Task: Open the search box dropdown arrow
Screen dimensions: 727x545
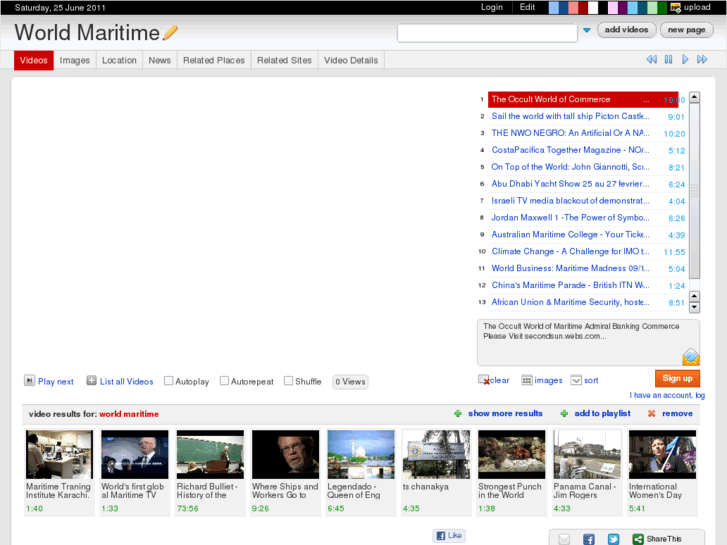Action: pyautogui.click(x=587, y=31)
